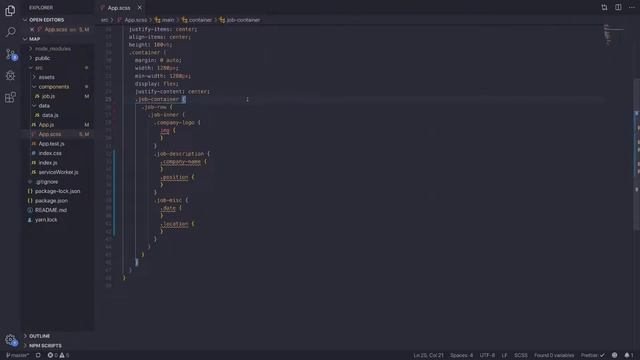Click the Open Changes icon in editor toolbar

(x=604, y=7)
